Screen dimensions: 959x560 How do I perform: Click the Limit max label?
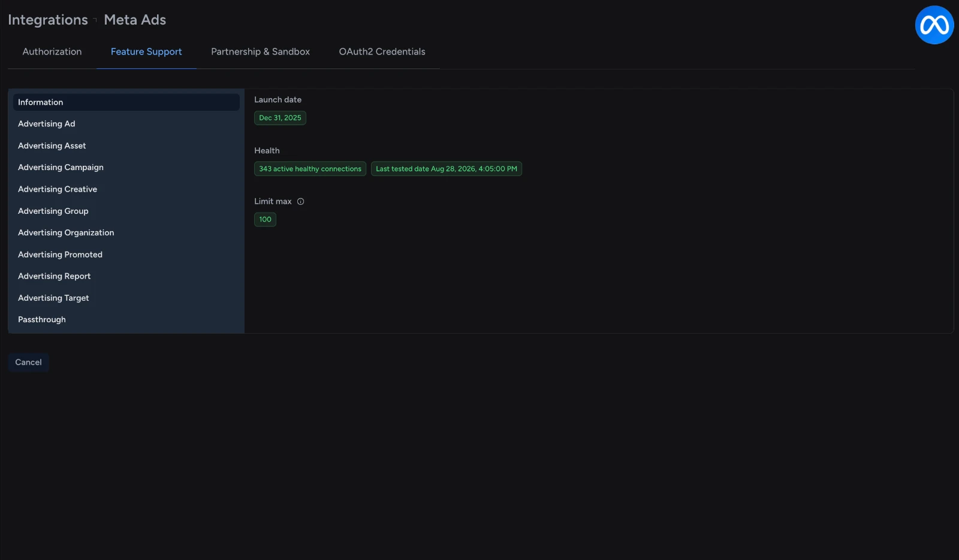point(273,202)
